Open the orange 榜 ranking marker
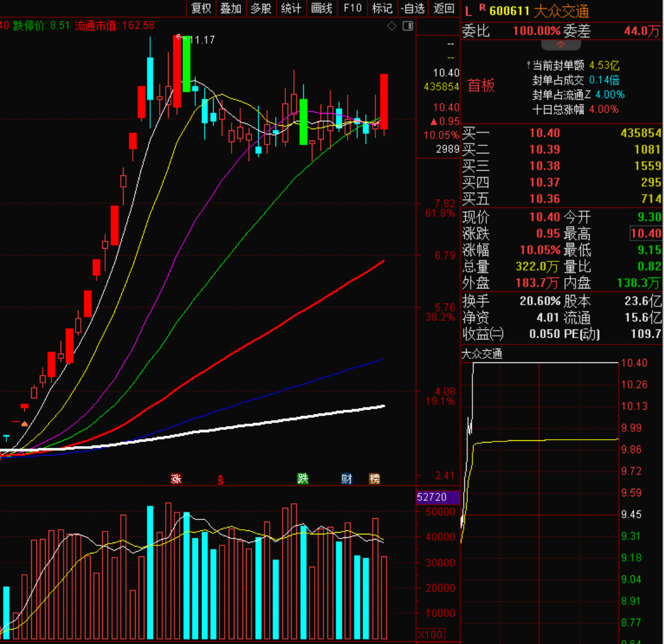The image size is (664, 644). tap(375, 478)
